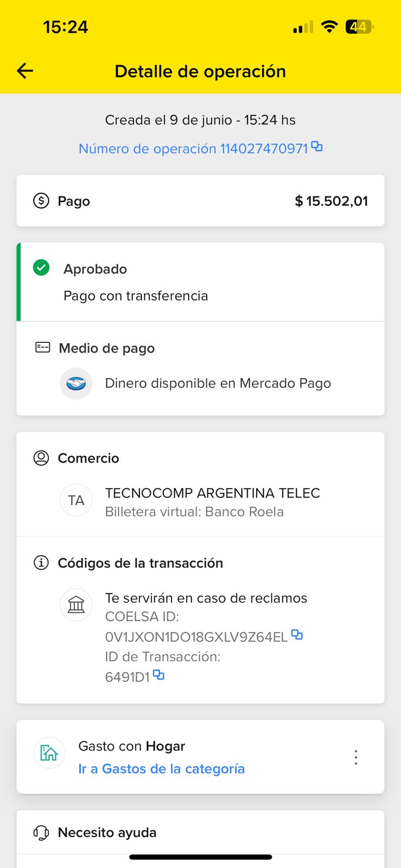The height and width of the screenshot is (868, 401).
Task: Tap the dollar coin icon beside Pago
Action: [x=41, y=201]
